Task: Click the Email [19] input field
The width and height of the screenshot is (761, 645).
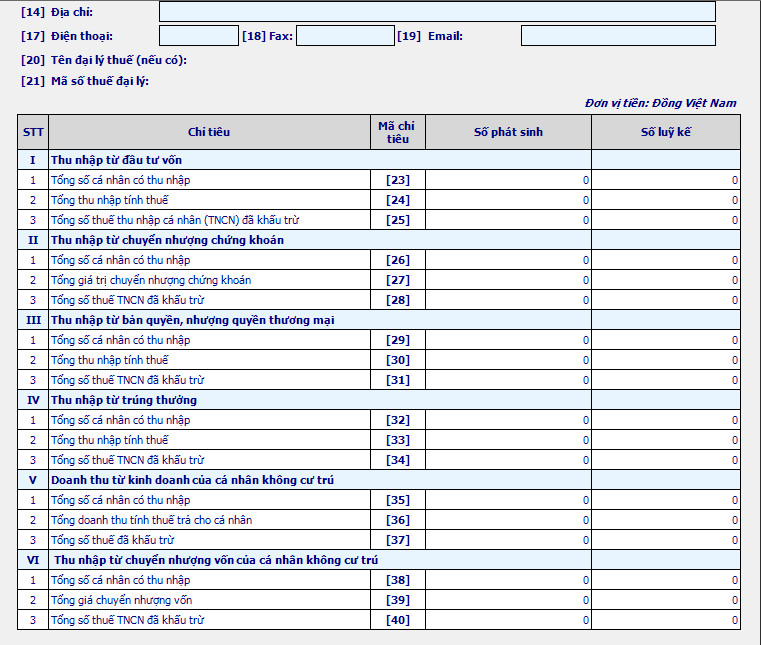Action: (618, 36)
